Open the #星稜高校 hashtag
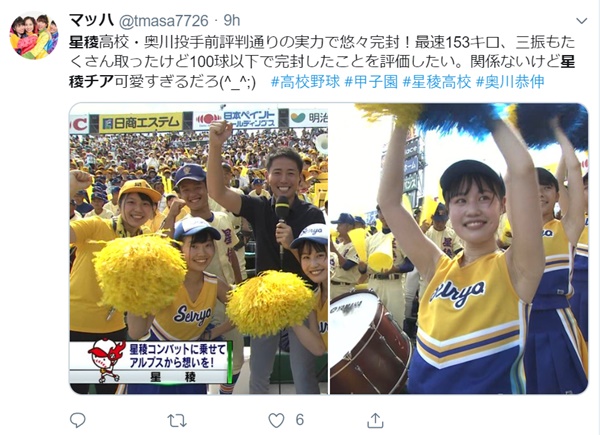The image size is (600, 435). click(437, 82)
